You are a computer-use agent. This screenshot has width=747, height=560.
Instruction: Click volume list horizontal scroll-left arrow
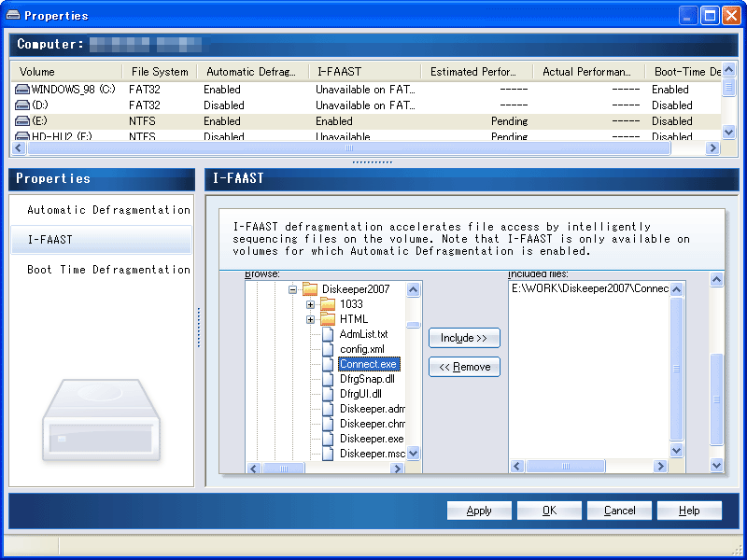[19, 148]
